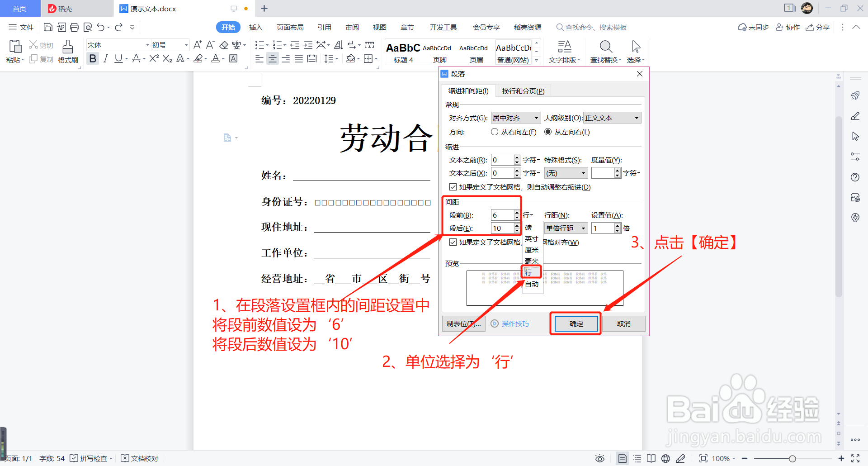Click the 段前 spacing value field
Image resolution: width=868 pixels, height=466 pixels.
[x=502, y=215]
